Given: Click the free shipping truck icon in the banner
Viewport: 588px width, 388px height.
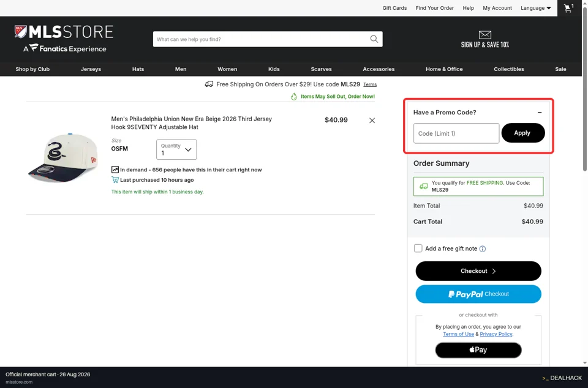Looking at the screenshot, I should (x=209, y=84).
